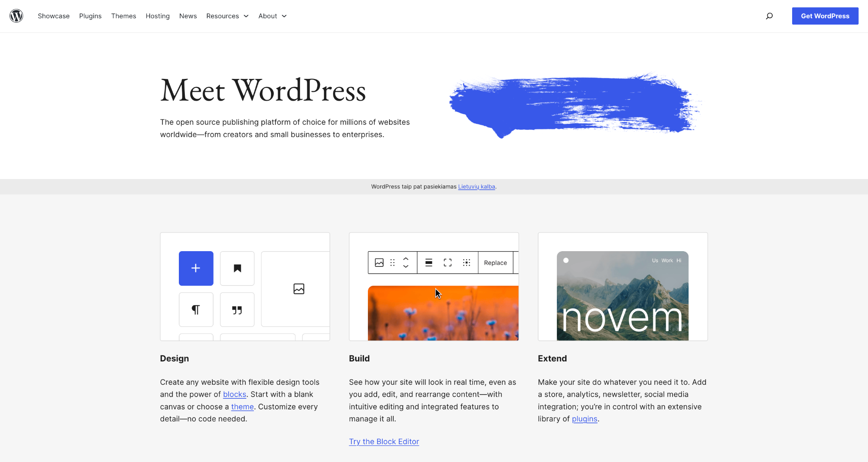The width and height of the screenshot is (868, 462).
Task: Click the full-screen corners icon in toolbar
Action: coord(448,263)
